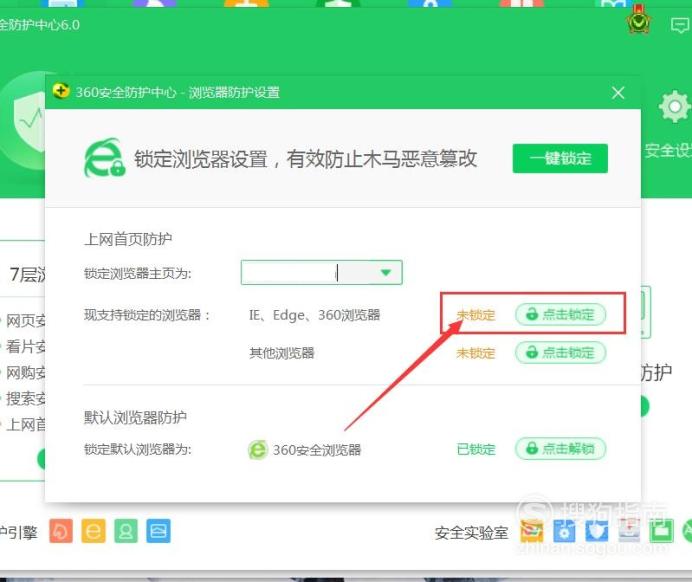Screen dimensions: 692x582
Task: Select 网页安 item in background list
Action: tap(26, 321)
